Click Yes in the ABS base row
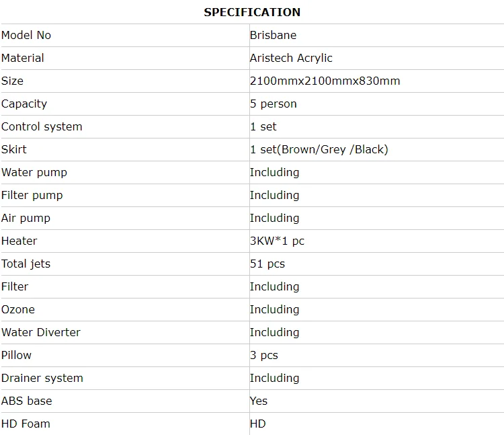Viewport: 504px width, 435px height. [x=259, y=401]
